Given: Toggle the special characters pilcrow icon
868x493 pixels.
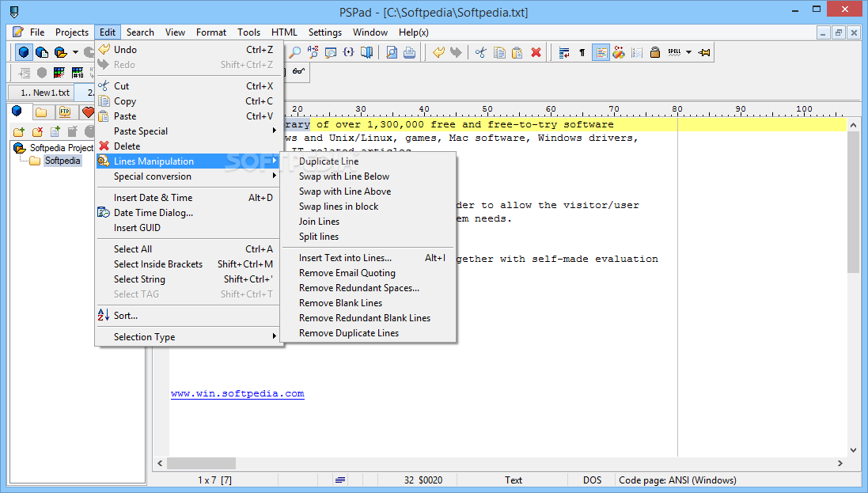Looking at the screenshot, I should tap(582, 52).
